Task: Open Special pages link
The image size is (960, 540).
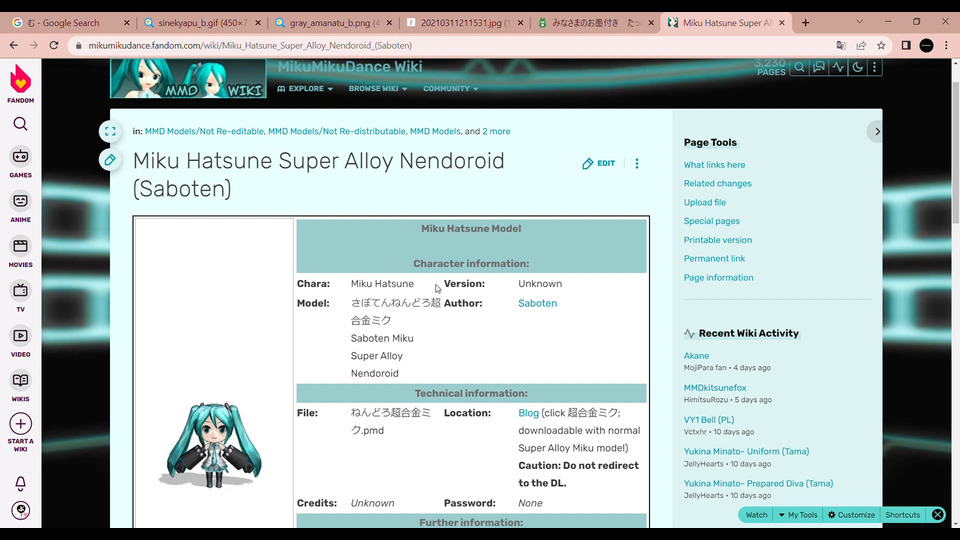Action: [x=711, y=221]
